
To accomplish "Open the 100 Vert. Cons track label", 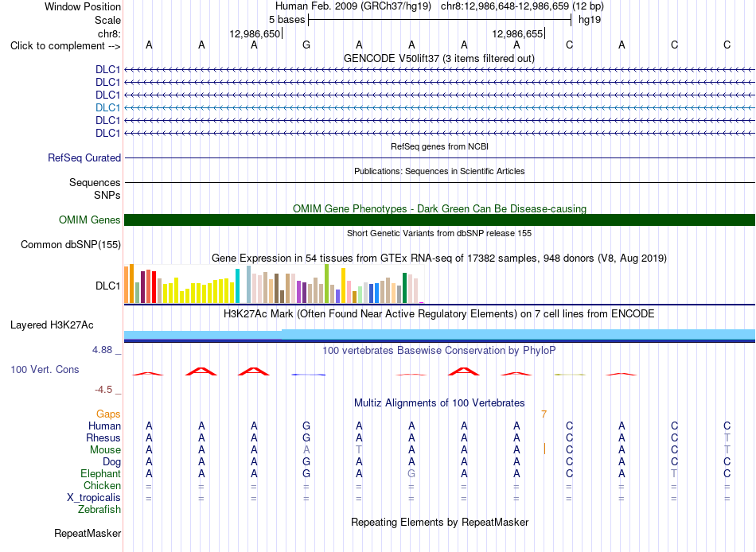I will click(x=45, y=369).
